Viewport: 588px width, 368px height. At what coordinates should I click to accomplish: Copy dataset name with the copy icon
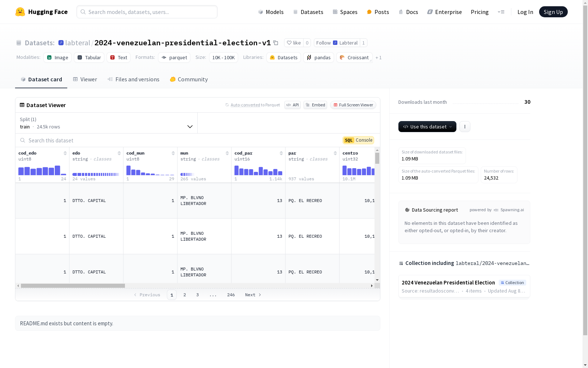point(276,43)
